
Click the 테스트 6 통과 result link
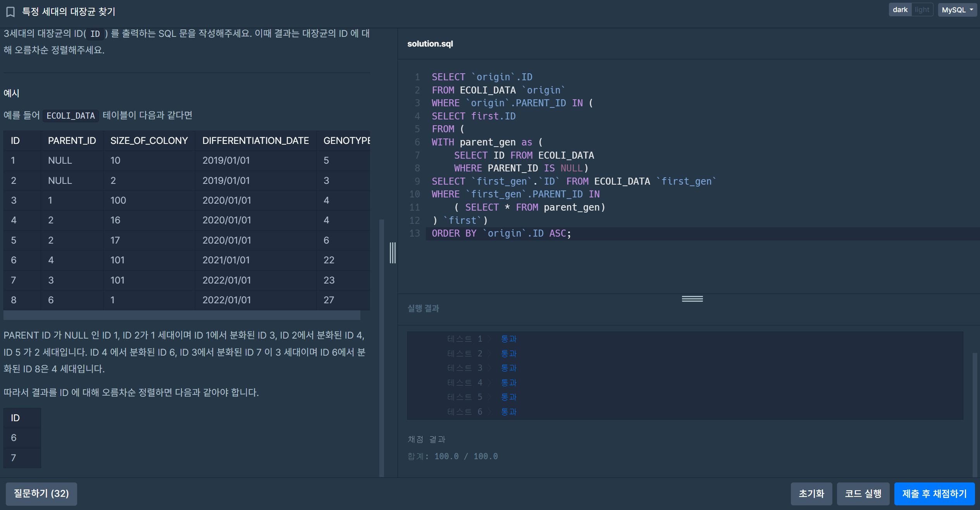508,412
